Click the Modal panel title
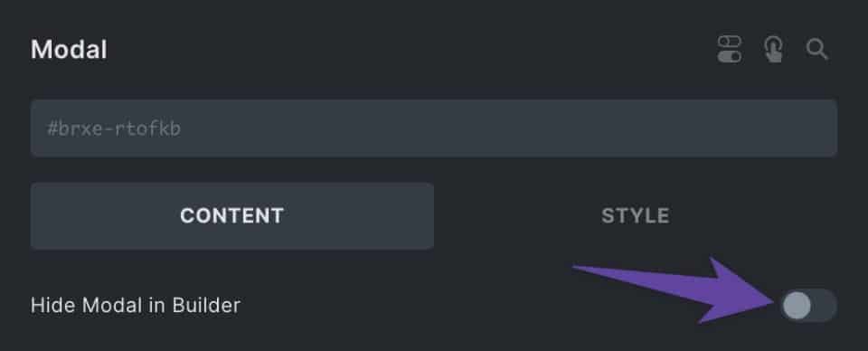Screen dimensions: 868x351 pos(70,50)
